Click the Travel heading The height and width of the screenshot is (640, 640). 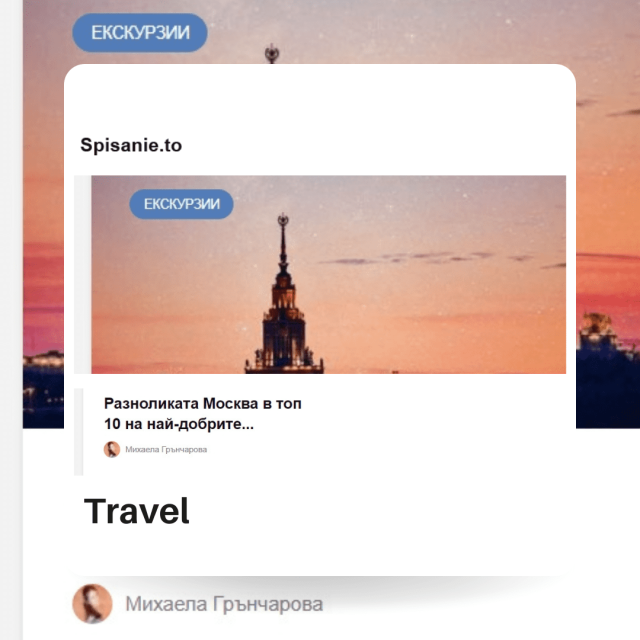(137, 511)
